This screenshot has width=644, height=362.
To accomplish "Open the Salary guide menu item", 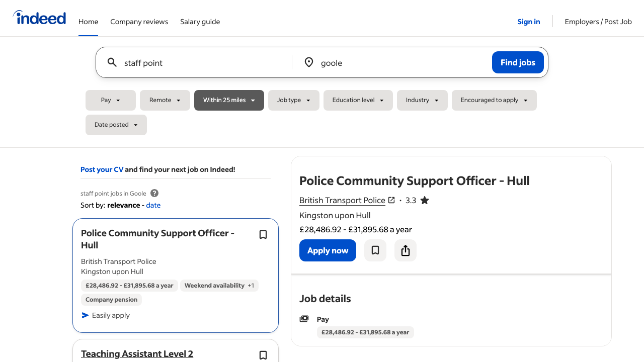I will click(200, 22).
